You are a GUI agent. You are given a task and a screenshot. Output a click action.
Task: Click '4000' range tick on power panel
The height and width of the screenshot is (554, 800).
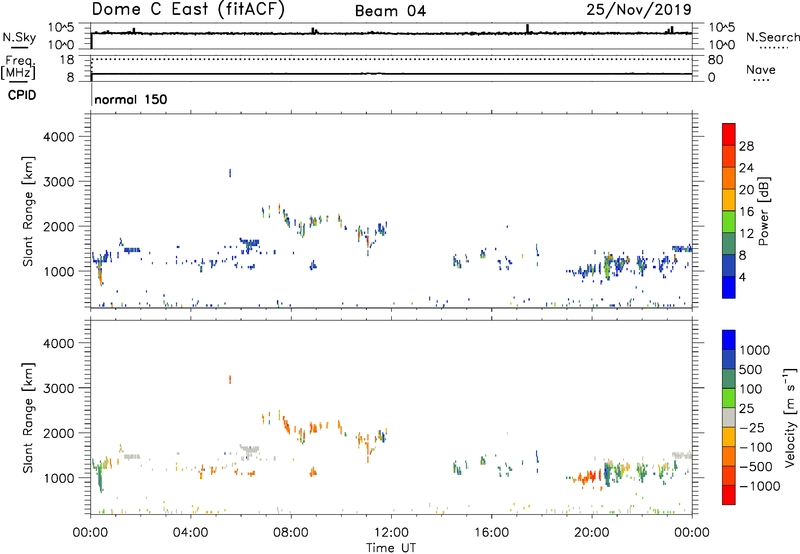click(x=59, y=136)
